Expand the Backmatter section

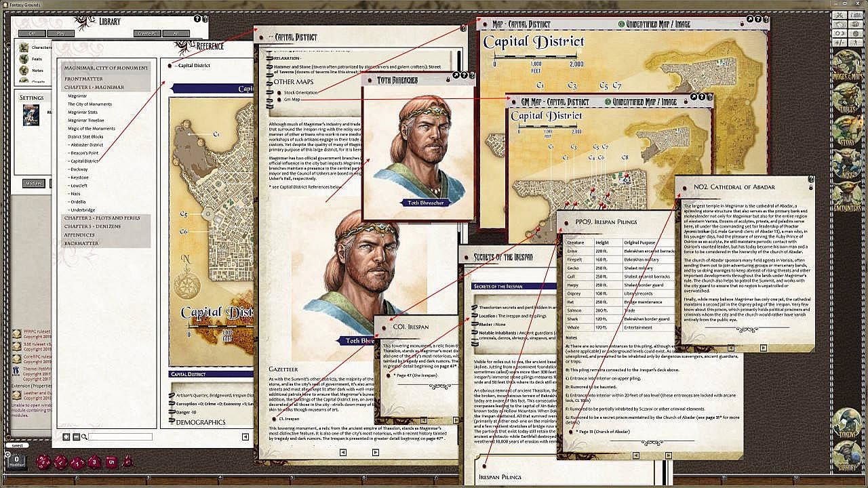coord(81,243)
